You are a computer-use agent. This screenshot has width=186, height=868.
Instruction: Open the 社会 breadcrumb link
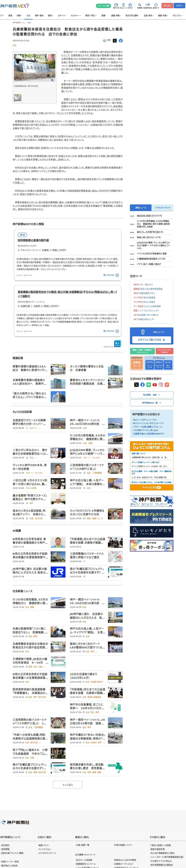coord(29,23)
